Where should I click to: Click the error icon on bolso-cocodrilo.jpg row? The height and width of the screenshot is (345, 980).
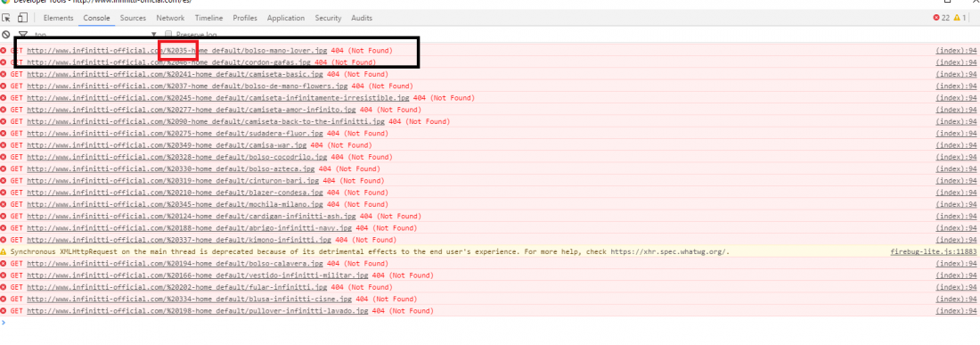coord(4,157)
